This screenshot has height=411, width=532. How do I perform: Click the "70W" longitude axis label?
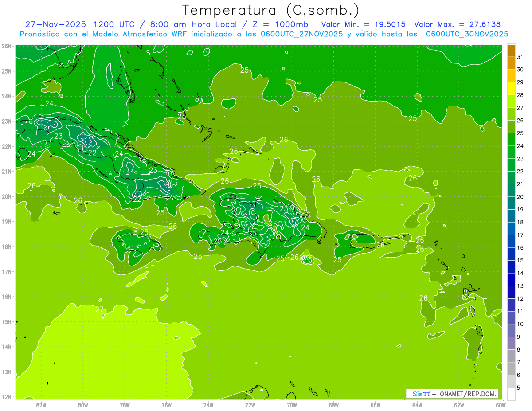(x=292, y=405)
